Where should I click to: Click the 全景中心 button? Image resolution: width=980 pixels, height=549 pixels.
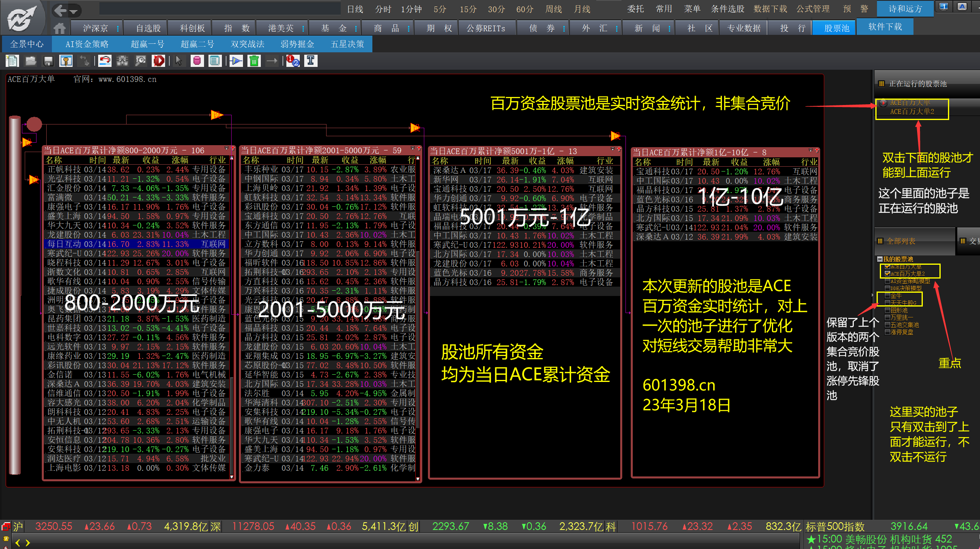[27, 44]
